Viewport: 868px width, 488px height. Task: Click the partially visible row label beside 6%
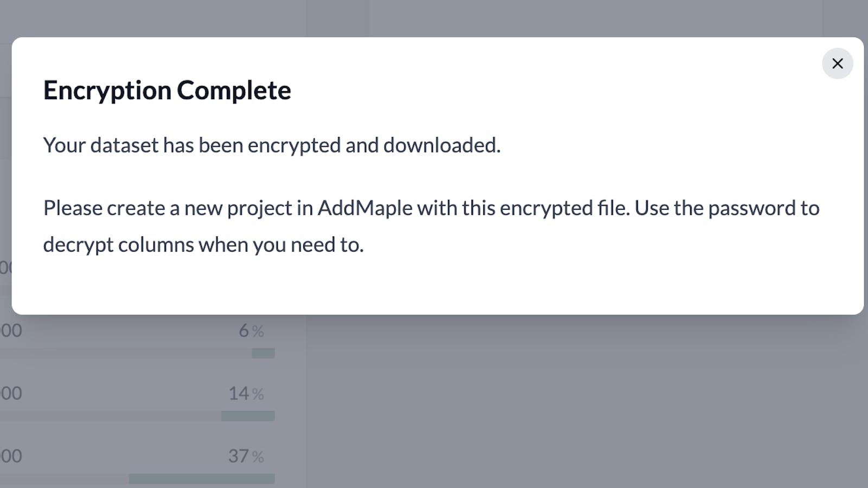(x=11, y=330)
